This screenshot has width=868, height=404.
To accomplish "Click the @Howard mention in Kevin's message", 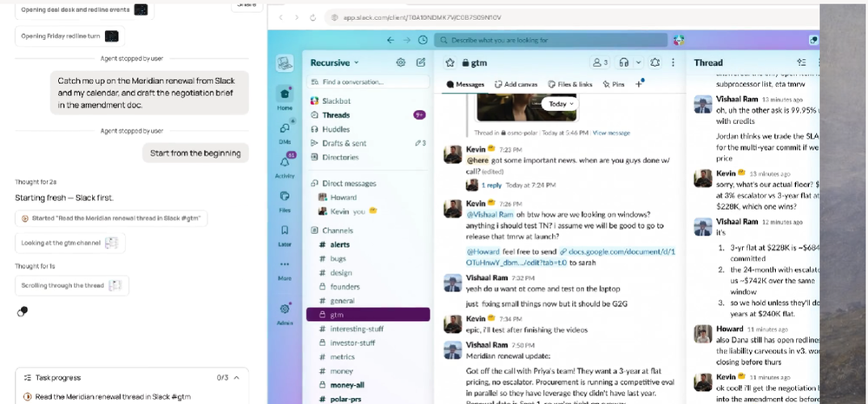I will click(483, 252).
